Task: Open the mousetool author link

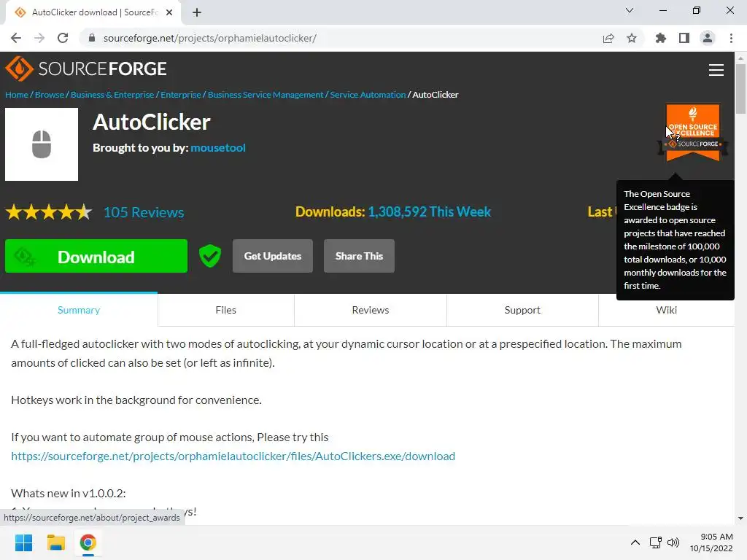Action: [x=218, y=147]
